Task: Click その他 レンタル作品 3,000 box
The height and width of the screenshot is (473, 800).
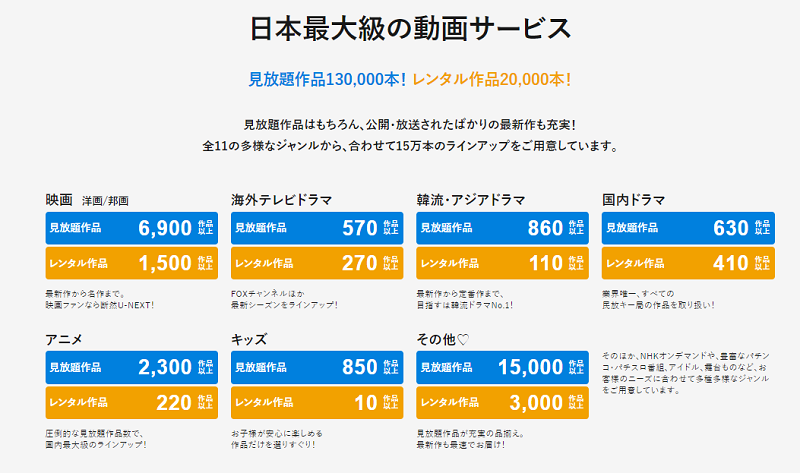Action: (503, 403)
